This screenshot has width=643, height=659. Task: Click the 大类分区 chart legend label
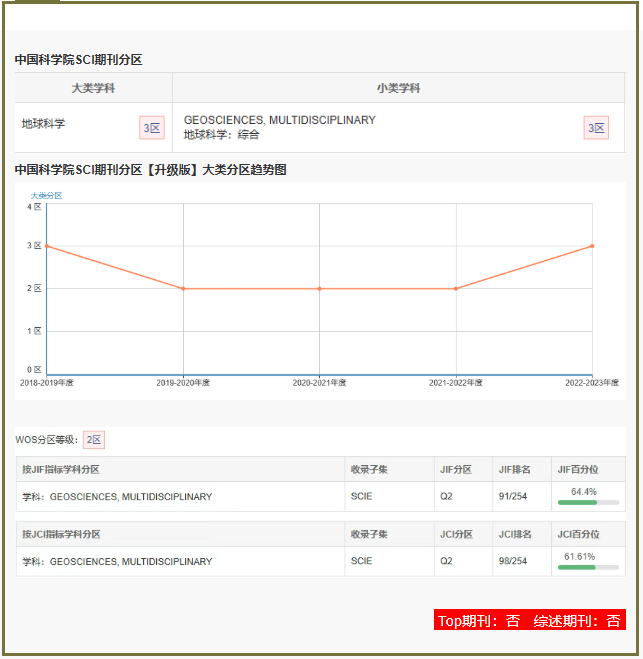click(x=46, y=196)
